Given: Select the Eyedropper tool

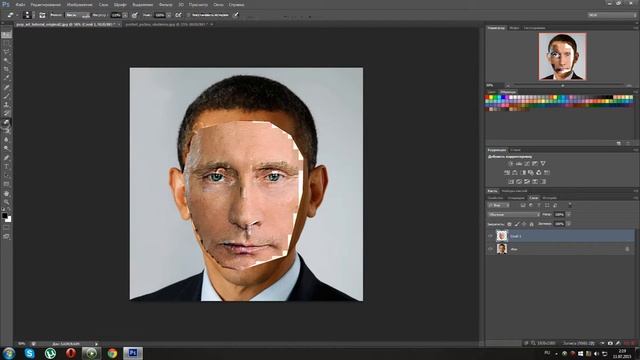Looking at the screenshot, I should click(x=7, y=78).
